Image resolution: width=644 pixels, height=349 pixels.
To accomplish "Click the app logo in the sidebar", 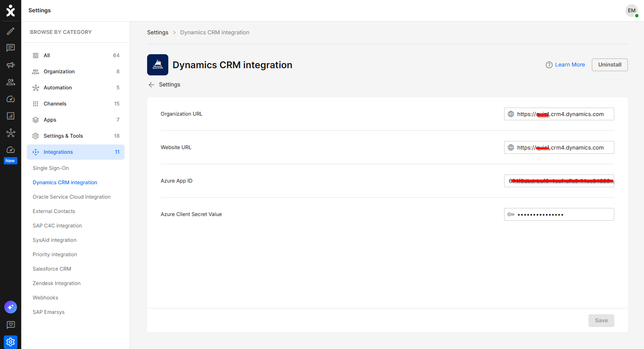I will click(x=11, y=11).
